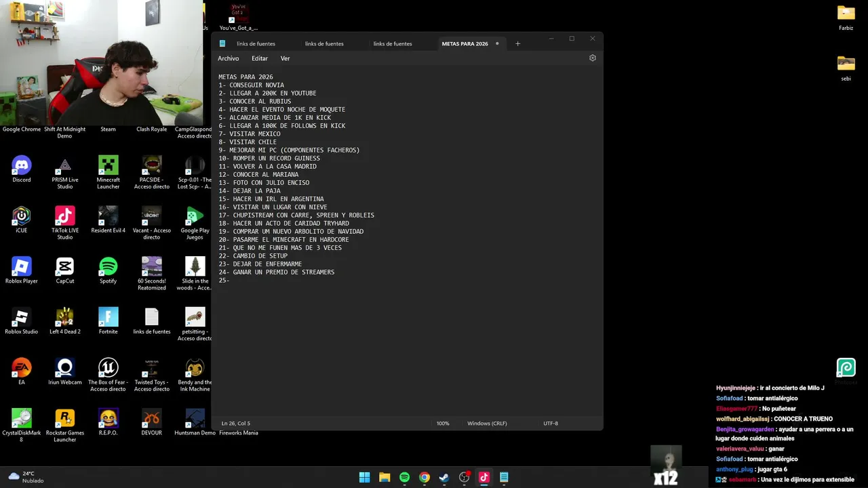This screenshot has width=868, height=488.
Task: Add a new Notepad tab
Action: 517,43
